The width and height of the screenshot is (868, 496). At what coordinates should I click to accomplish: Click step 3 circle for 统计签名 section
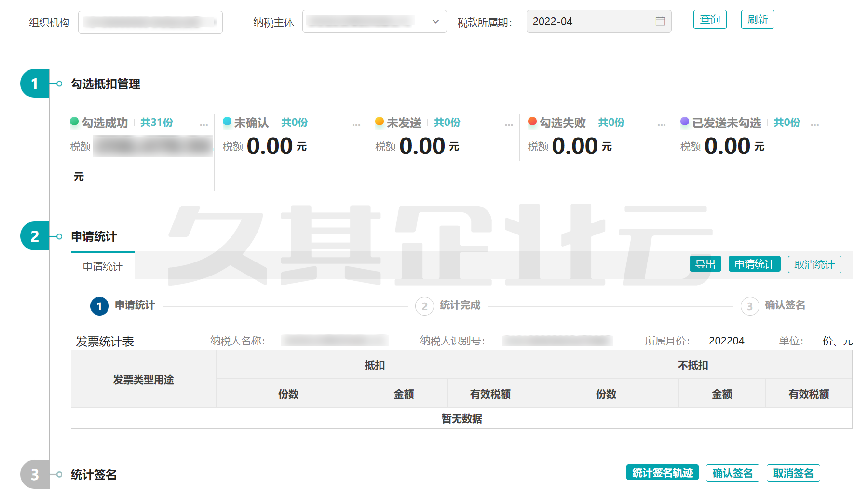35,474
